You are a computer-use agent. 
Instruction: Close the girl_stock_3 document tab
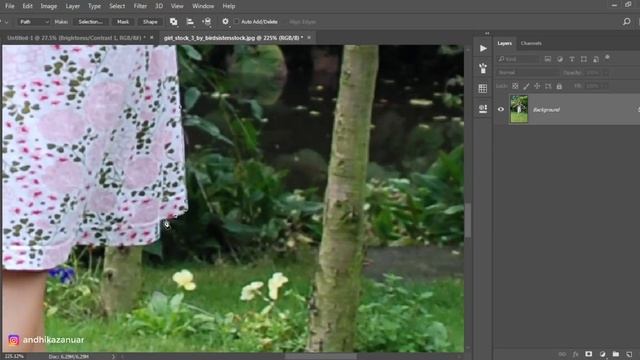pos(309,38)
